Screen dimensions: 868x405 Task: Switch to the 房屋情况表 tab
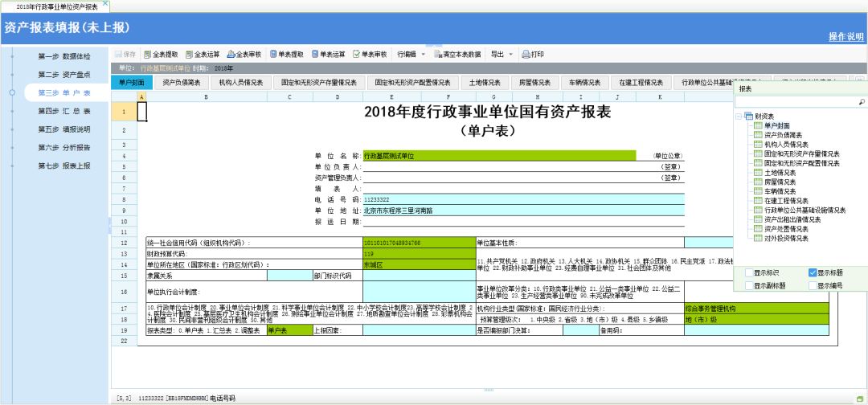point(534,83)
